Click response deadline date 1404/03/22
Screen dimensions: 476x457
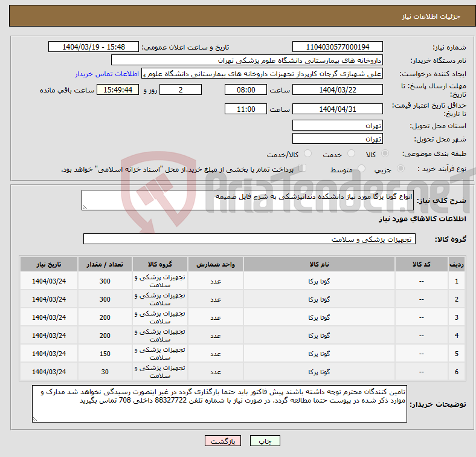(337, 89)
